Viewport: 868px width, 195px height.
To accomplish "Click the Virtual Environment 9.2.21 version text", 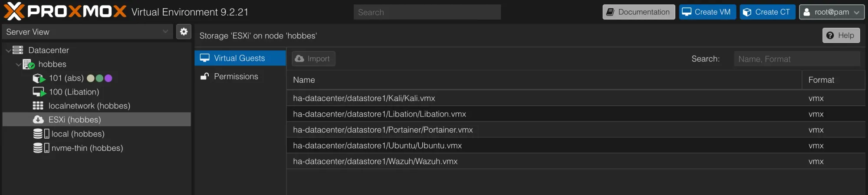I will [190, 12].
